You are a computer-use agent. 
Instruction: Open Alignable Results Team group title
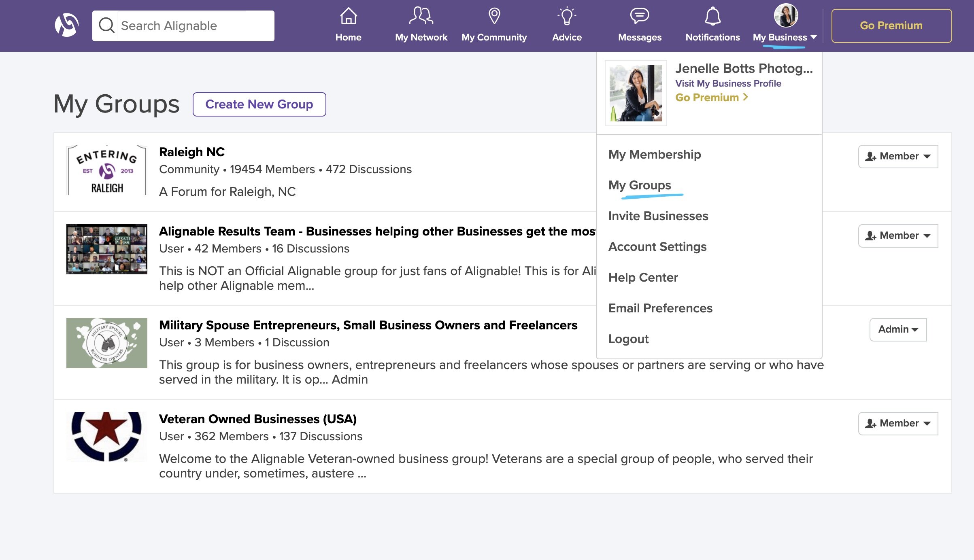[377, 231]
